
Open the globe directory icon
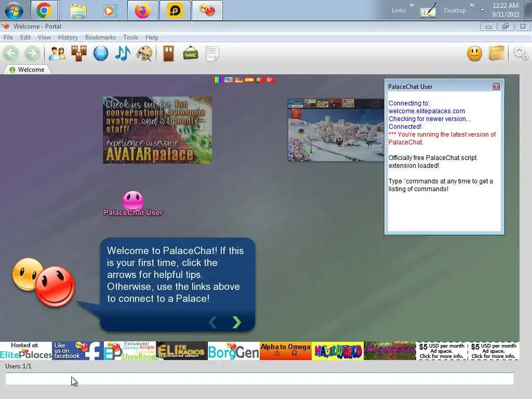click(x=101, y=54)
